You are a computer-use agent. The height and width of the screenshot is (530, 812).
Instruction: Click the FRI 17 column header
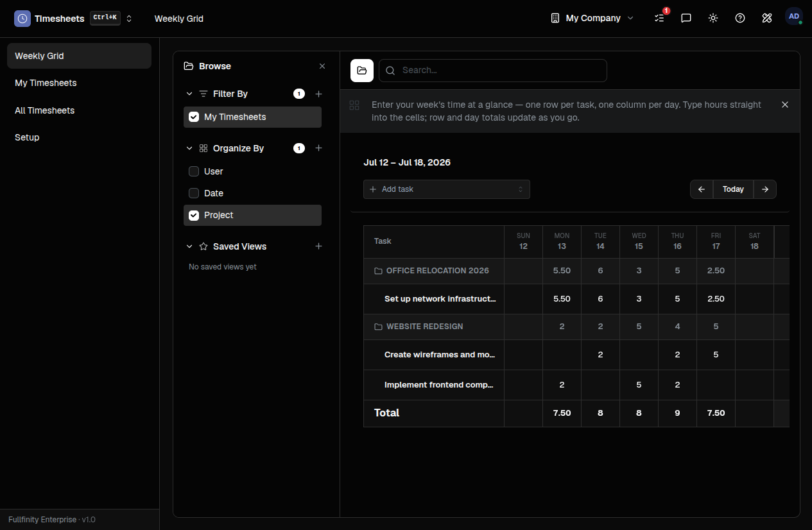716,241
